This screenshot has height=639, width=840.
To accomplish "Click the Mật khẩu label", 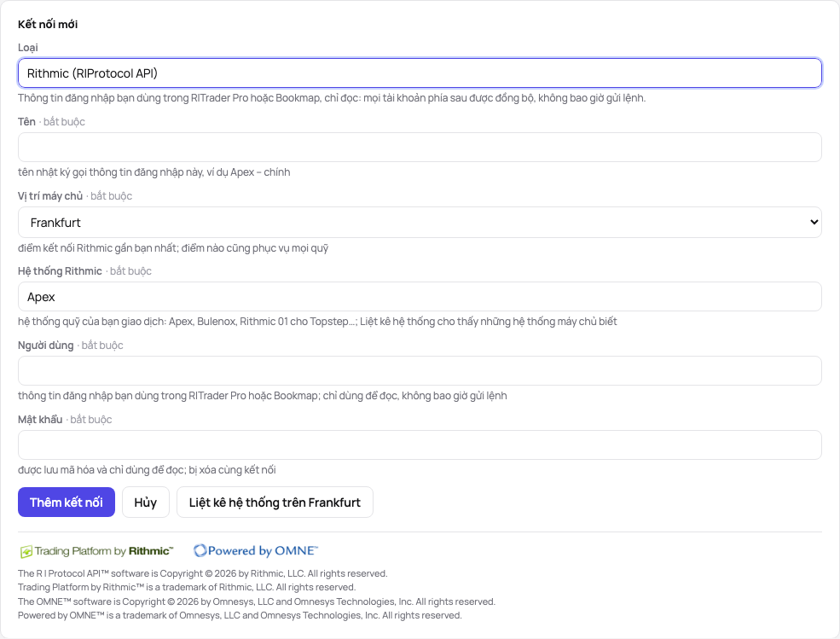I will (x=40, y=419).
